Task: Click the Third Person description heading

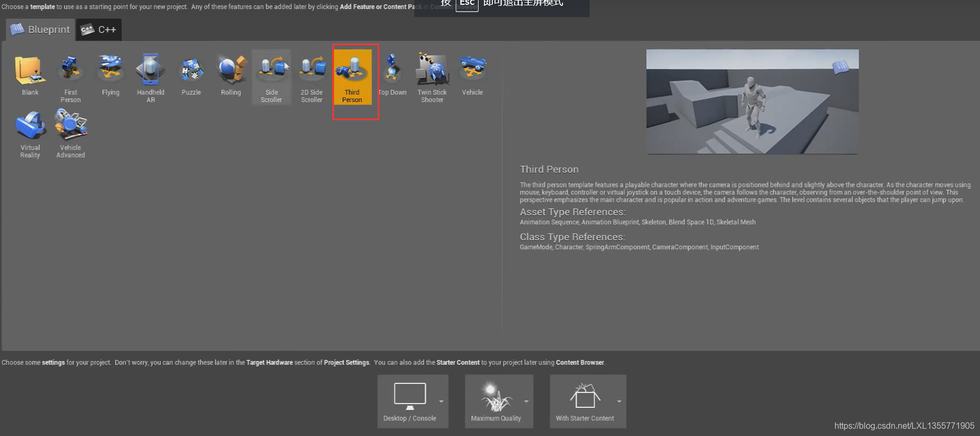Action: click(x=549, y=169)
